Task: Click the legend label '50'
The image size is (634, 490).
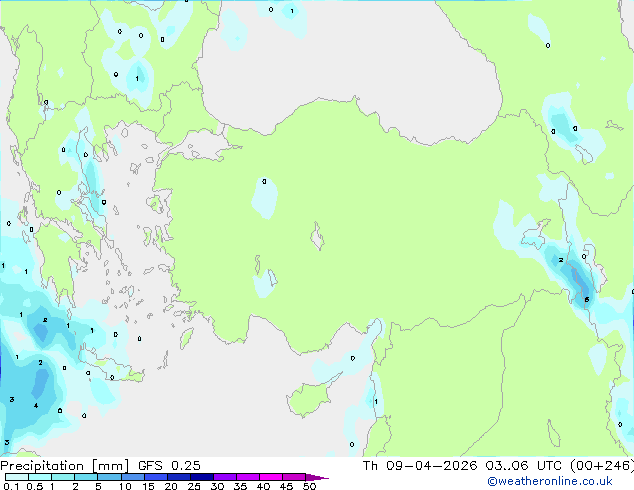Action: click(309, 486)
